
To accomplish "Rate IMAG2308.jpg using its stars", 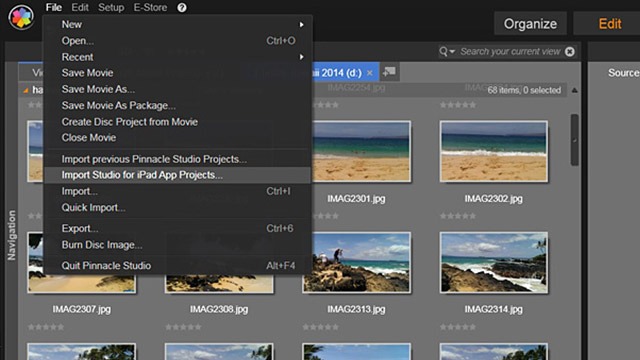I will point(184,327).
